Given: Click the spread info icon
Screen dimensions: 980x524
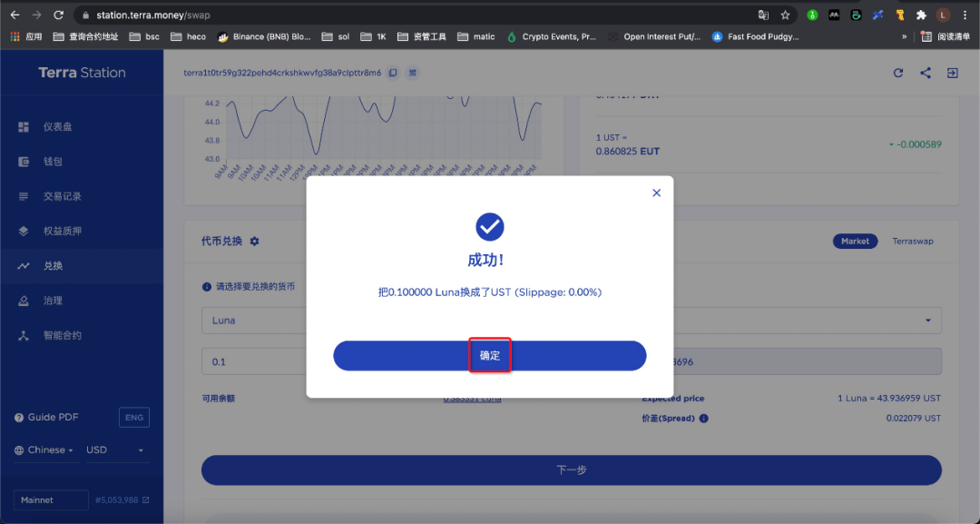Looking at the screenshot, I should [704, 419].
